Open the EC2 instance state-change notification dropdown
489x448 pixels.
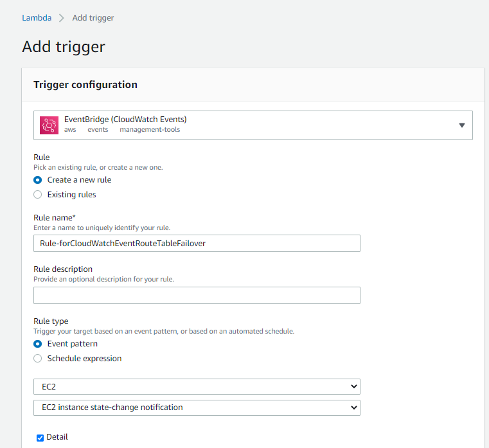[197, 408]
